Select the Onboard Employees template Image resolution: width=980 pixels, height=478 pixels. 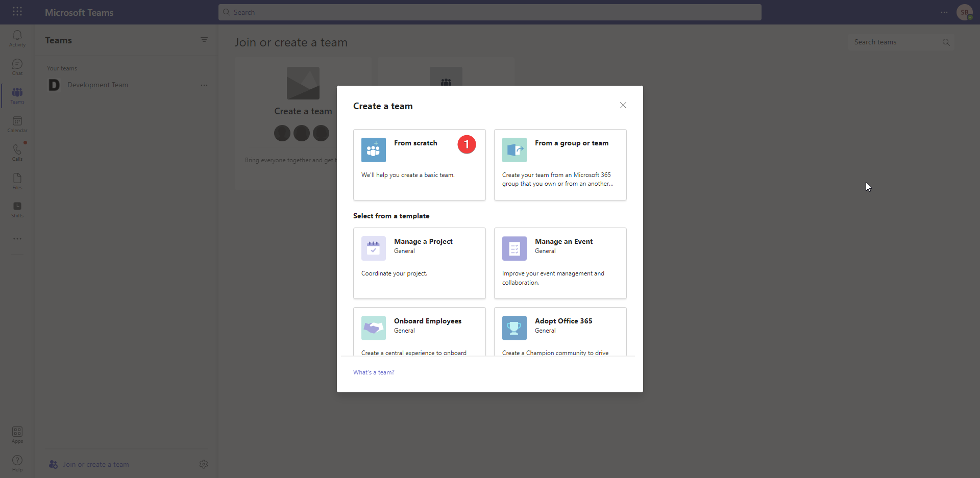pyautogui.click(x=420, y=332)
